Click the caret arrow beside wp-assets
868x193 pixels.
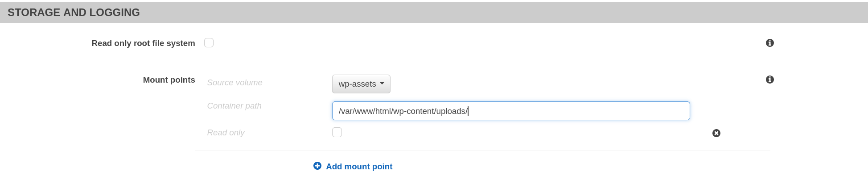382,84
